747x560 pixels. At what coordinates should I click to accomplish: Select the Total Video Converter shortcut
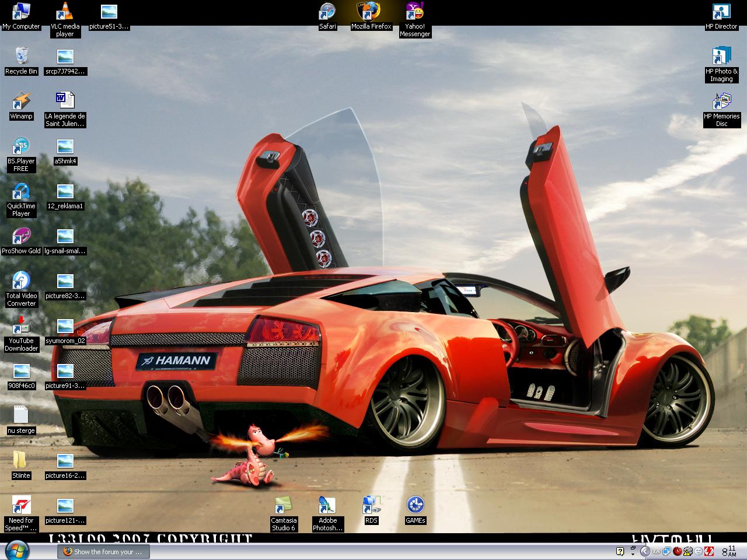pyautogui.click(x=21, y=289)
